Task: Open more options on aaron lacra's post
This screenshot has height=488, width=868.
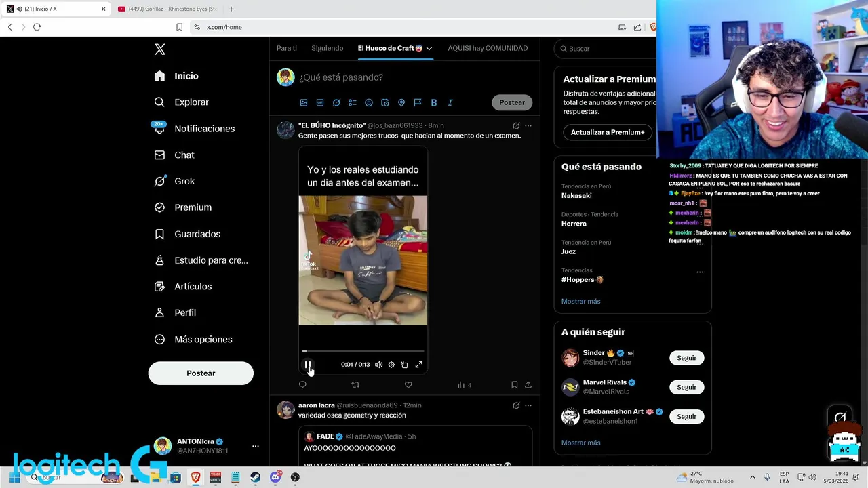Action: click(x=528, y=405)
